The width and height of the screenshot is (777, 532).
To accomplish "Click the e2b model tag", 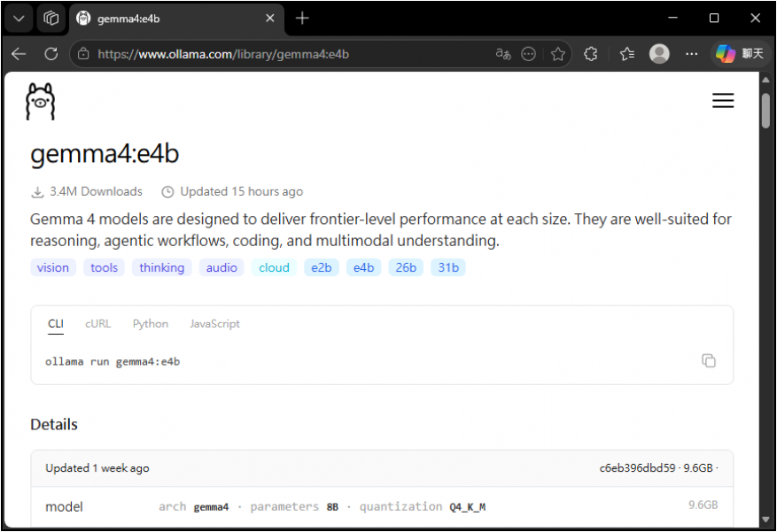I will (x=321, y=267).
